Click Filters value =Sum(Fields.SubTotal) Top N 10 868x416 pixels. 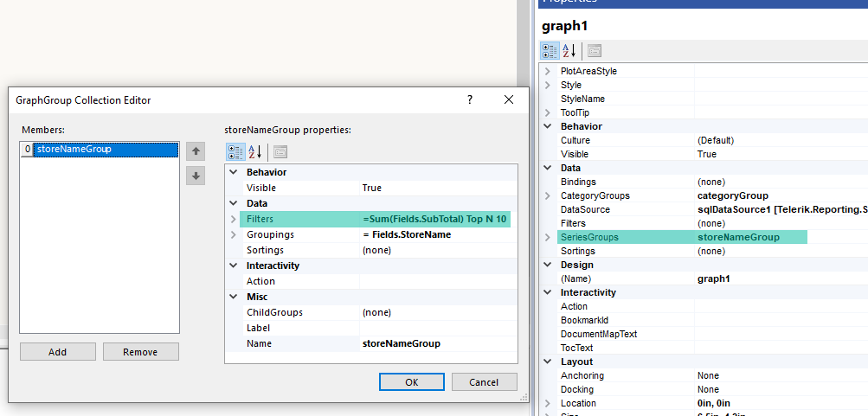click(x=434, y=219)
